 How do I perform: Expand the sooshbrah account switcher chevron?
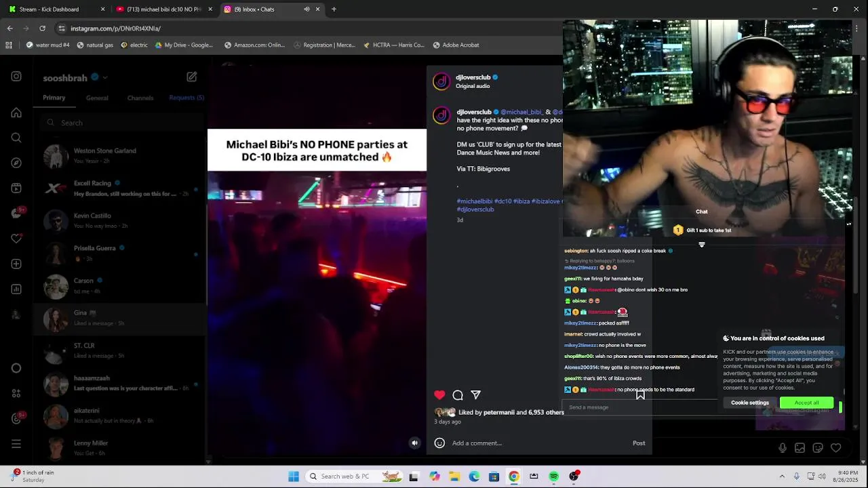pyautogui.click(x=105, y=77)
